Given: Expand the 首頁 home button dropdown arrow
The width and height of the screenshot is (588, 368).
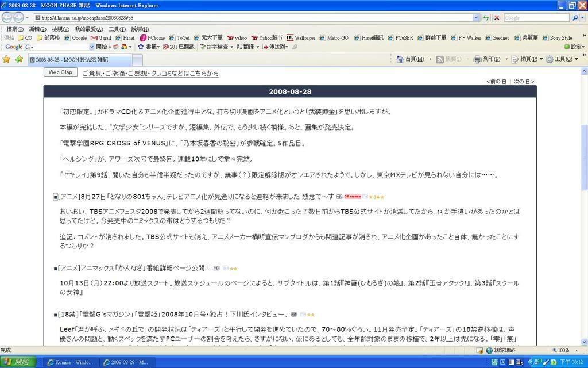Looking at the screenshot, I should tap(430, 59).
